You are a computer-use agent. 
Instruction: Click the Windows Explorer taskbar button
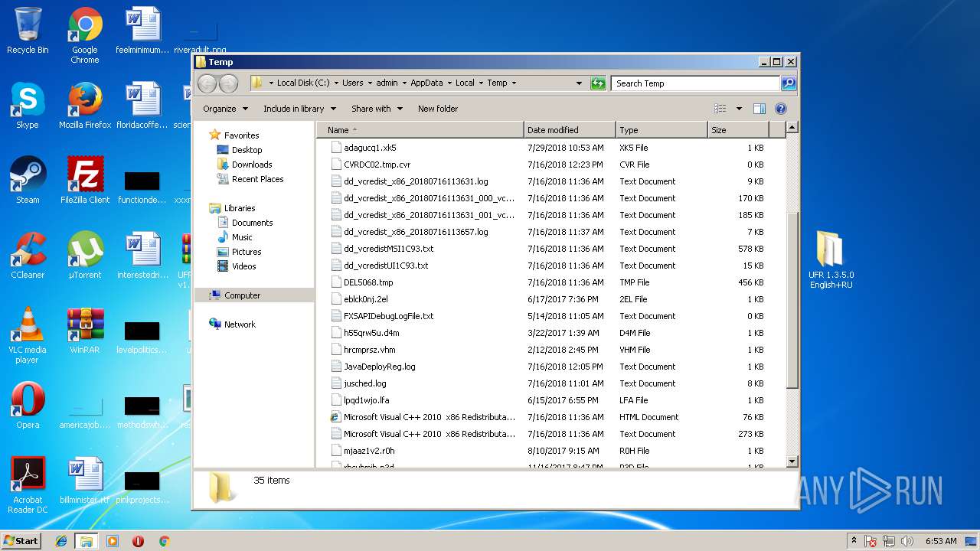tap(87, 541)
